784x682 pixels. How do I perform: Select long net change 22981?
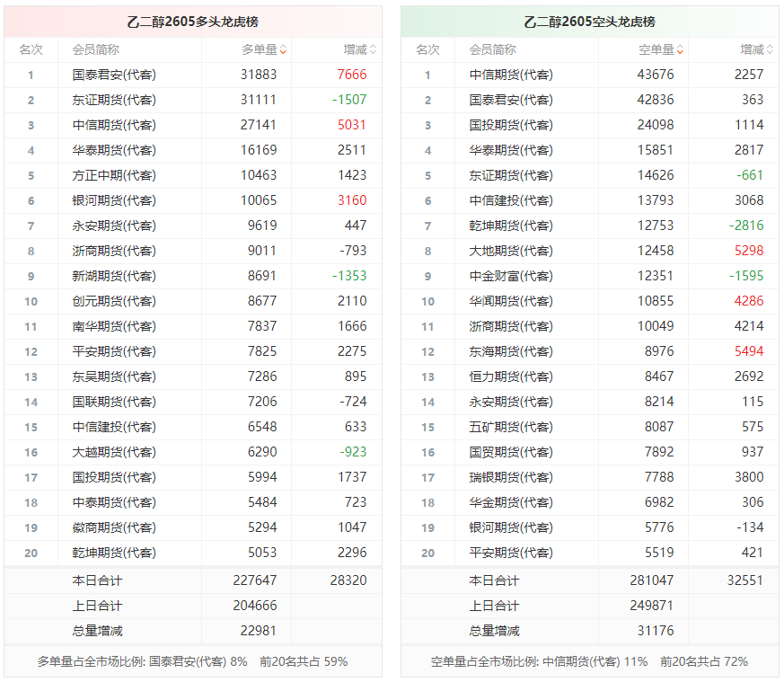(x=259, y=631)
